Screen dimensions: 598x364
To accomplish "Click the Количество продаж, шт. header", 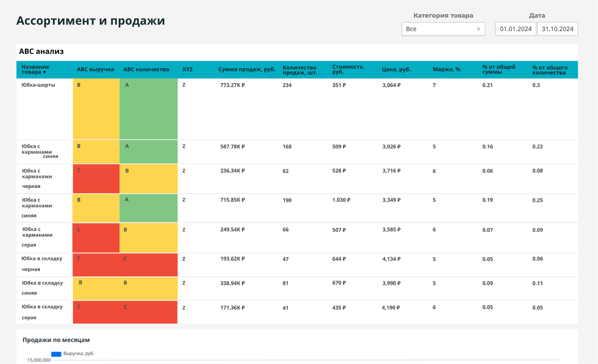I will point(300,70).
